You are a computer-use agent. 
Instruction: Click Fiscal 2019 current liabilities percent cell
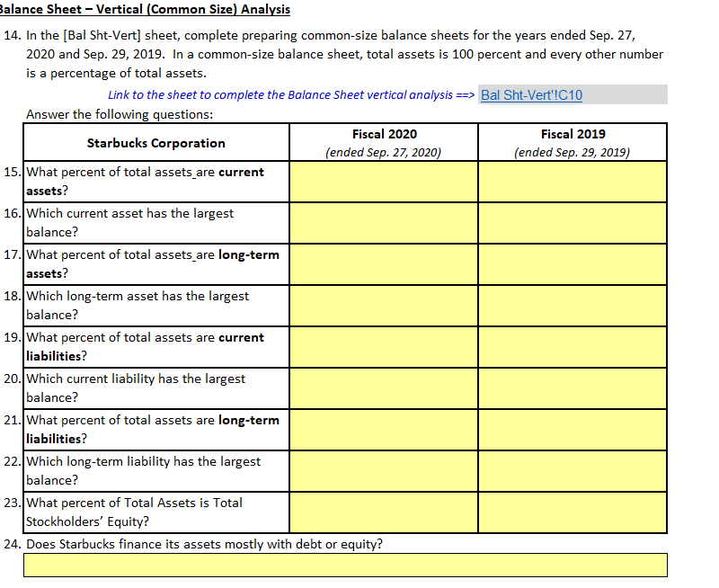coord(572,346)
